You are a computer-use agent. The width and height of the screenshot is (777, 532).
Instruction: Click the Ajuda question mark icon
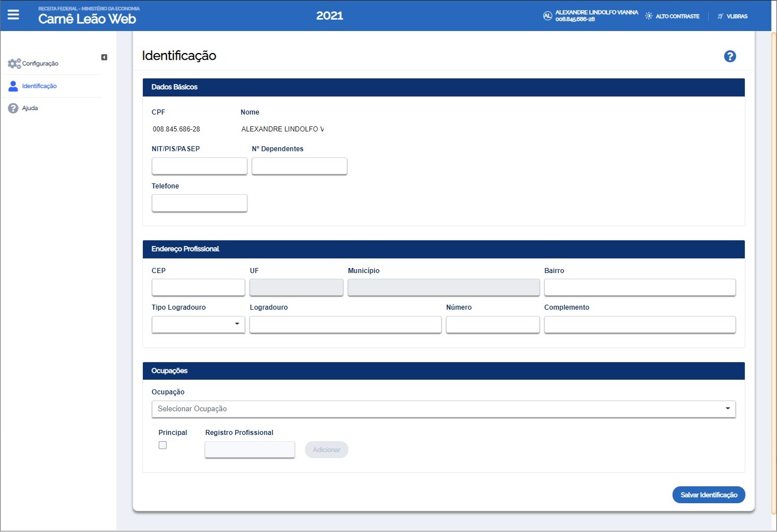13,108
